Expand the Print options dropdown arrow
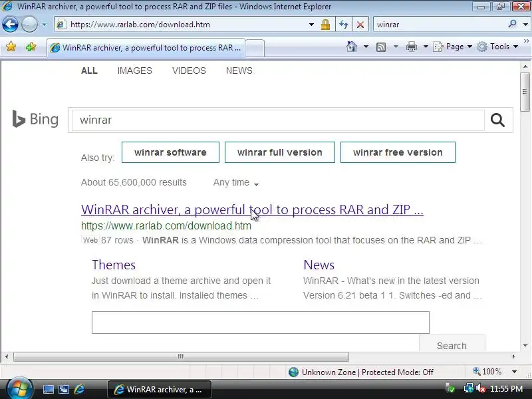 (x=426, y=47)
